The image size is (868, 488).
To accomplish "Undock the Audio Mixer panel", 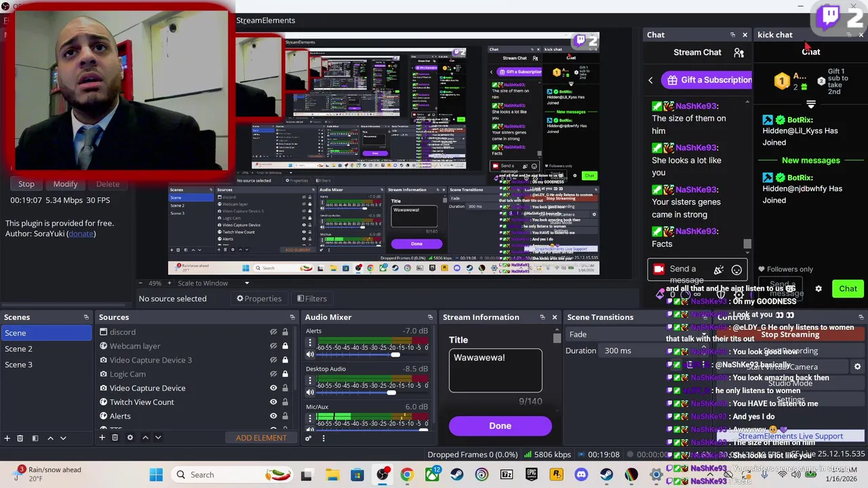I will (430, 317).
